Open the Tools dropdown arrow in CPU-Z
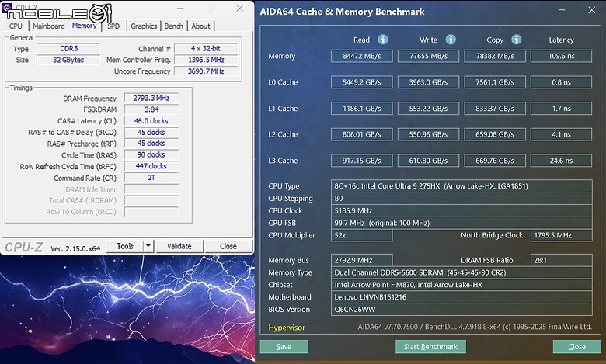Image resolution: width=606 pixels, height=364 pixels. coord(148,246)
